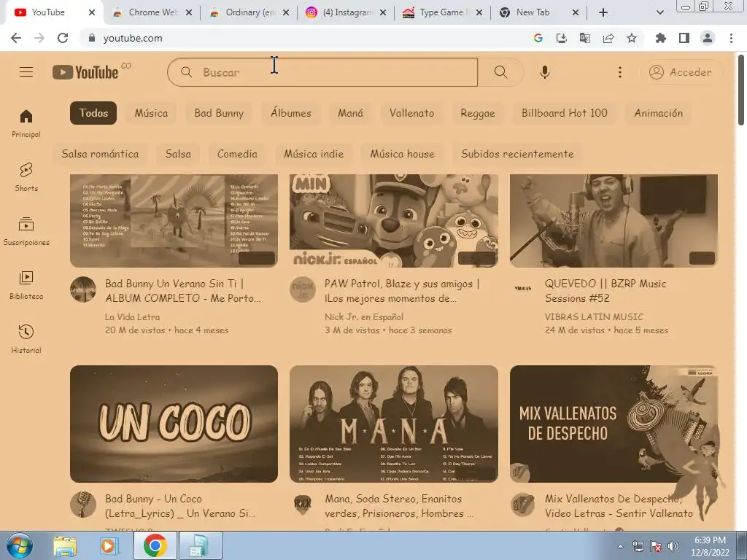
Task: Click the Google icon in address bar
Action: click(538, 38)
